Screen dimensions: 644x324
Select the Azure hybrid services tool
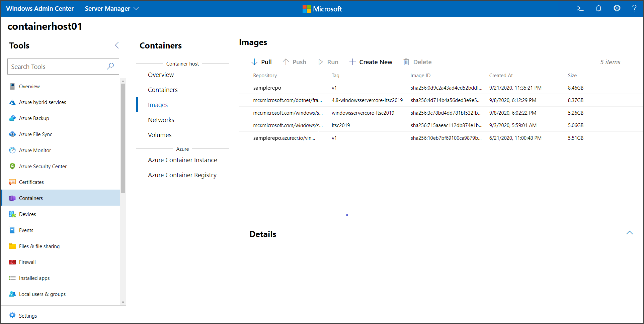(43, 102)
